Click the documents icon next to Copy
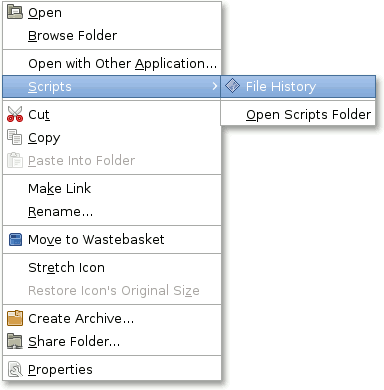The height and width of the screenshot is (390, 384). (15, 137)
